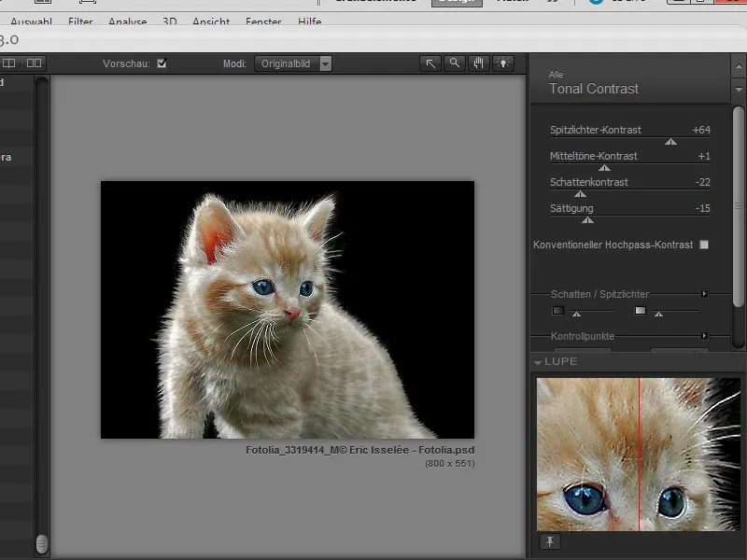The image size is (747, 560).
Task: Expand the Kontrollpunkte section arrow
Action: [704, 335]
